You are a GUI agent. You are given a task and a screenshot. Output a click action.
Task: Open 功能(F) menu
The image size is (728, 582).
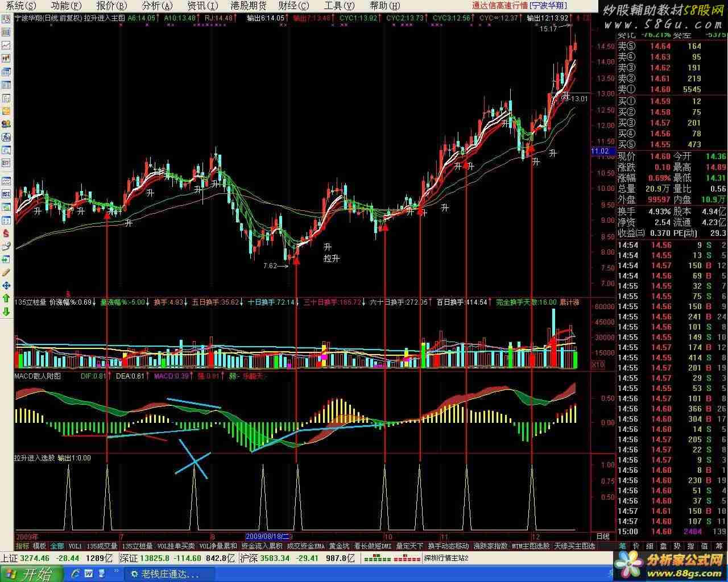66,6
